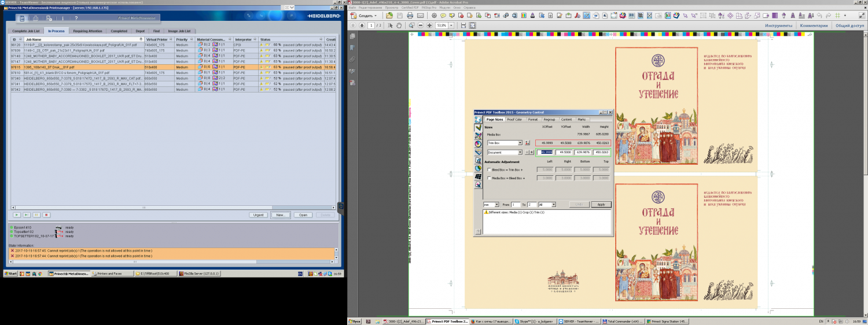The width and height of the screenshot is (868, 325).
Task: Click the question mark help icon in MetaDimension
Action: [76, 19]
